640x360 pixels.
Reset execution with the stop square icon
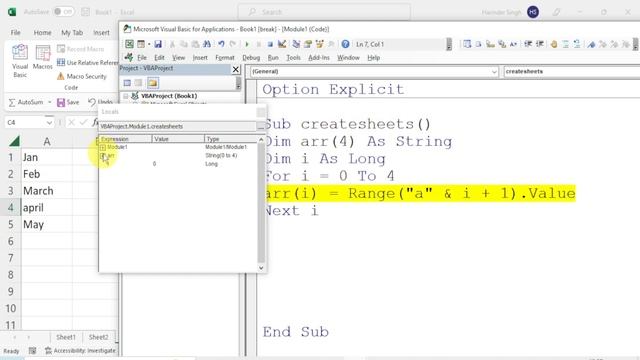pos(270,44)
